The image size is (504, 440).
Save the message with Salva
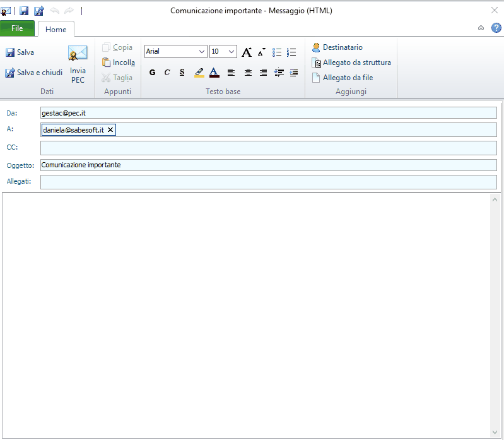(x=20, y=52)
